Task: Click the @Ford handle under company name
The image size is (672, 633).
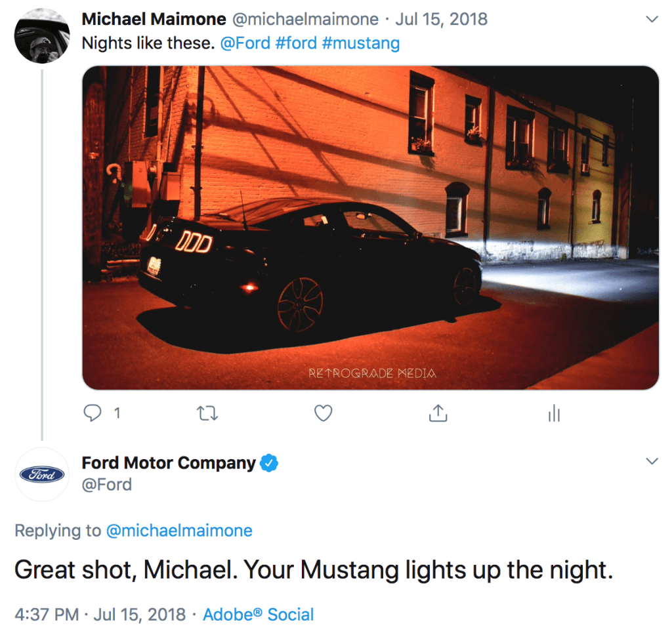Action: (106, 485)
